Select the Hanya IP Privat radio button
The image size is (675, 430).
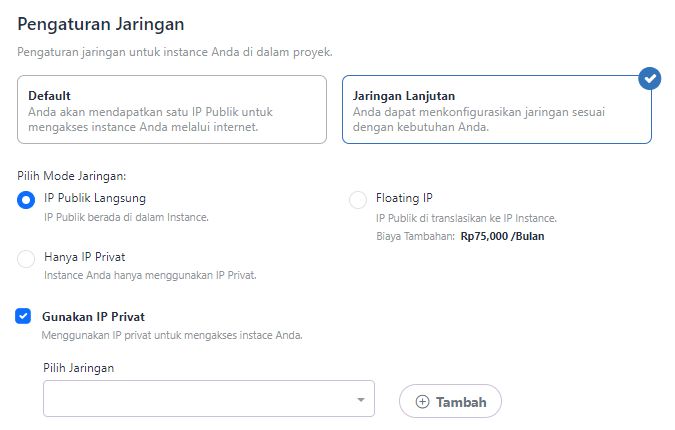click(x=27, y=259)
